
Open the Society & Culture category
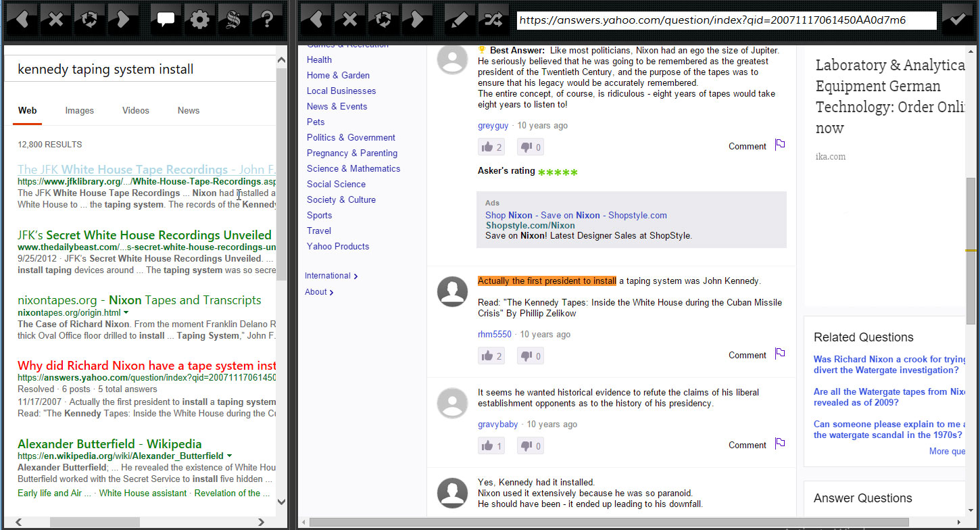click(x=341, y=199)
